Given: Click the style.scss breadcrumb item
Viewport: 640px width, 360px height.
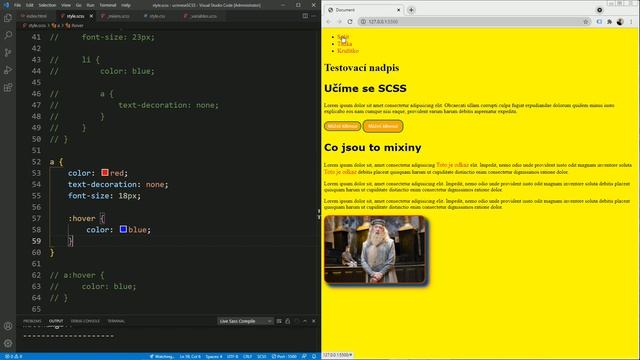Looking at the screenshot, I should pos(35,25).
